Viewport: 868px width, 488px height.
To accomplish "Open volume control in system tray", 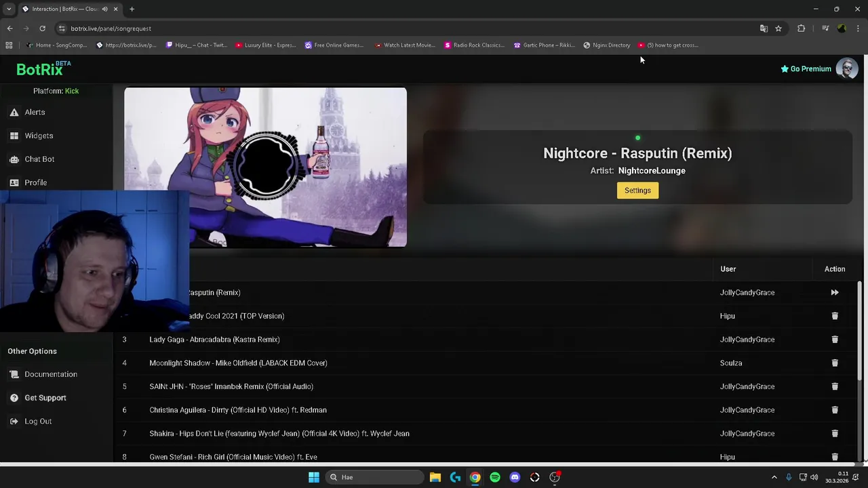I will tap(814, 477).
